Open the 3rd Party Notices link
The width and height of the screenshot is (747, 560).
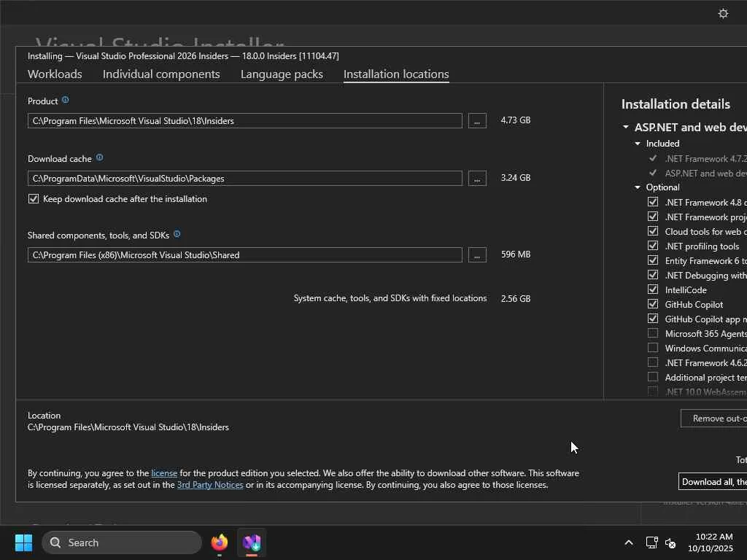click(x=210, y=485)
